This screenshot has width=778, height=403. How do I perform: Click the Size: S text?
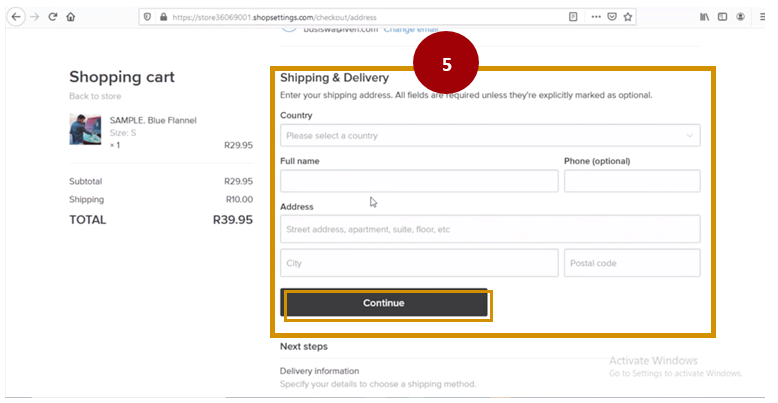[123, 133]
